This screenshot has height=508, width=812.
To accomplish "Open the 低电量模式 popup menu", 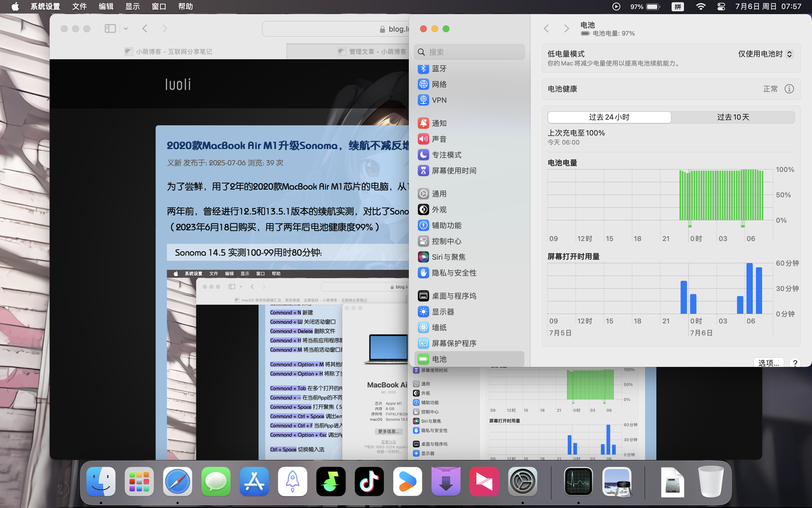I will 765,54.
